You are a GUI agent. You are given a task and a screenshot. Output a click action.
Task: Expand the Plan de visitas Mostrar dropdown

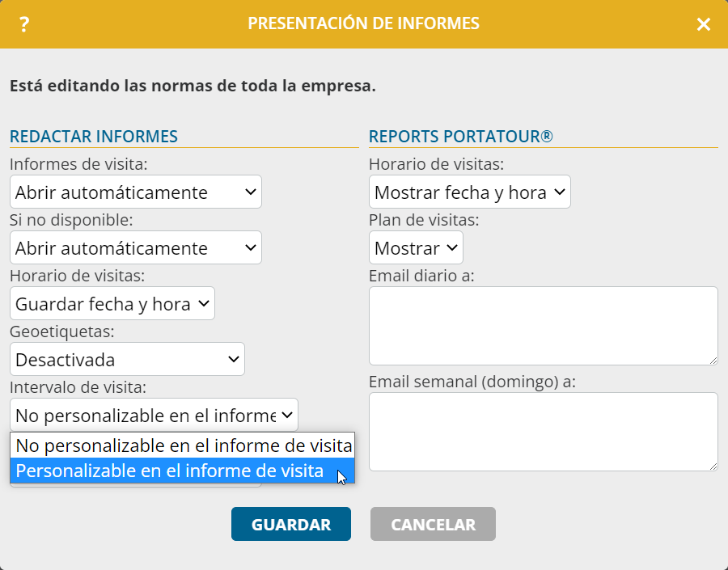(416, 247)
